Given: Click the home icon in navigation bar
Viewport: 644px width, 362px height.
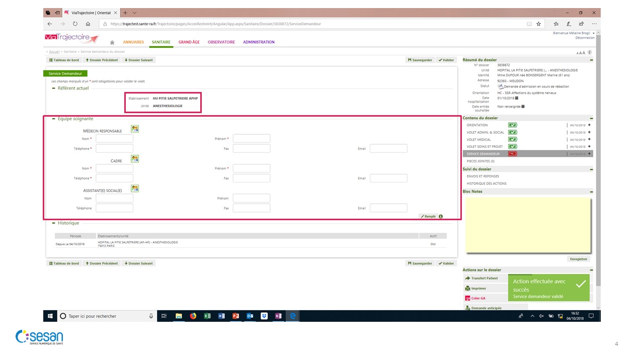Looking at the screenshot, I should [112, 42].
